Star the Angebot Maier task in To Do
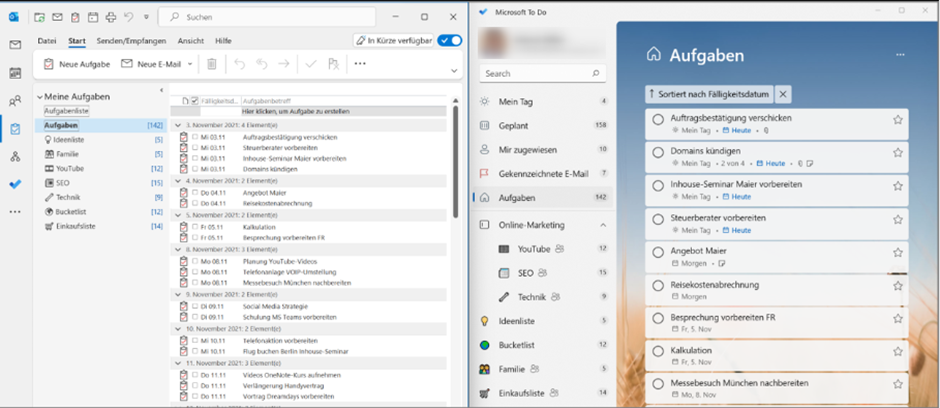This screenshot has width=940, height=408. coord(897,252)
